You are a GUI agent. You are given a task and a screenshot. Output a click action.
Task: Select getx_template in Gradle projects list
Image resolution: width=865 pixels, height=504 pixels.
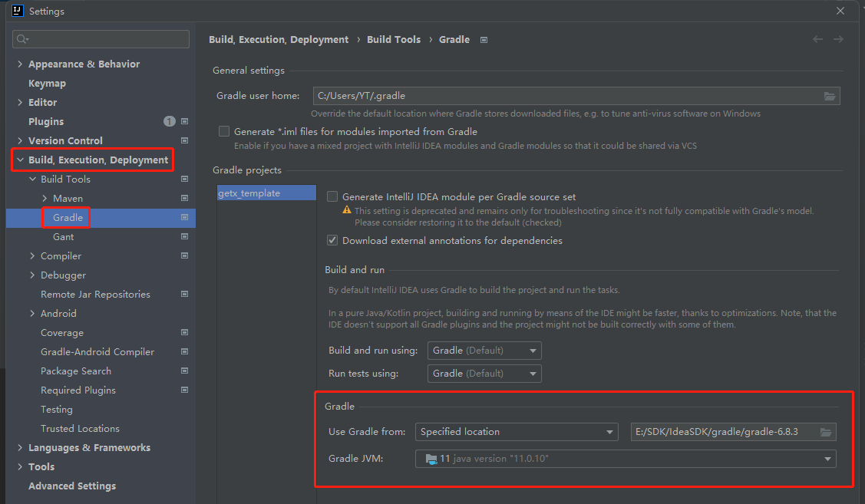click(x=266, y=193)
